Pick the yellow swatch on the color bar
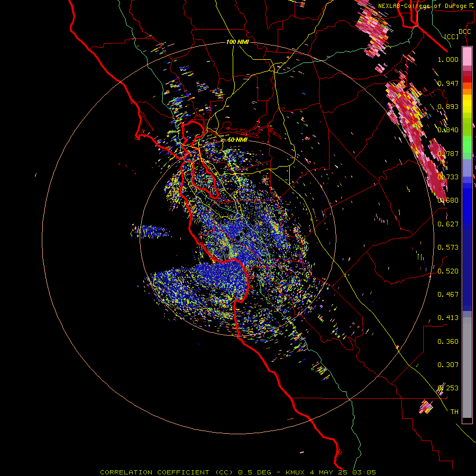 click(467, 104)
